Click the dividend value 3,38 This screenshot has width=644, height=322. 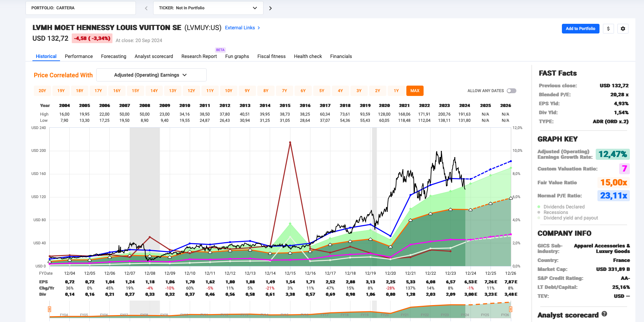pos(290,294)
